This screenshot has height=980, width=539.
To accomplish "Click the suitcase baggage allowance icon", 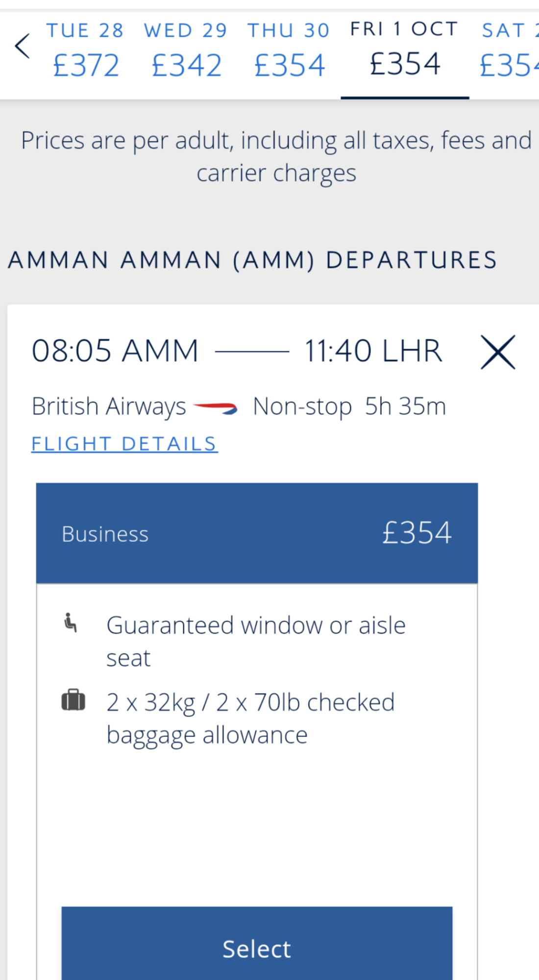I will pos(73,701).
